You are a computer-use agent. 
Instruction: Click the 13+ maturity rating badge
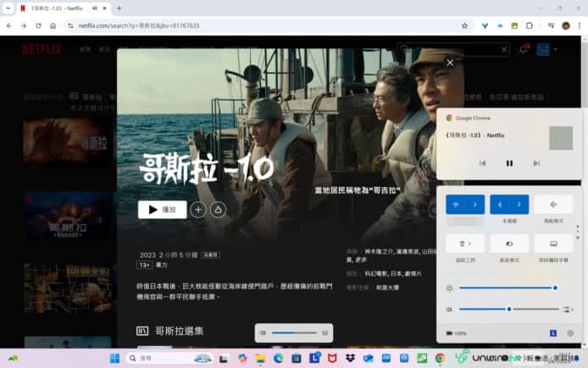point(144,265)
